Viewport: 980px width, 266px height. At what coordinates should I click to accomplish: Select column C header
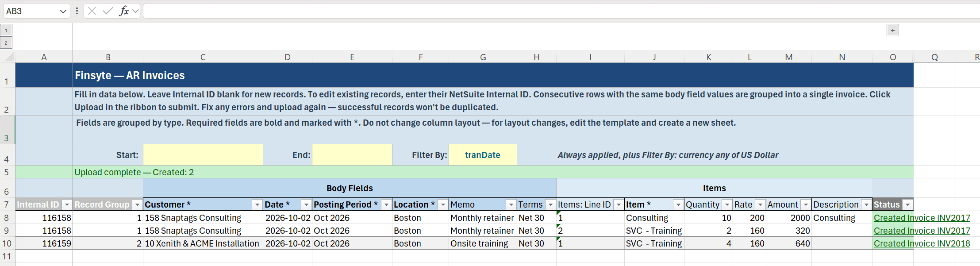tap(203, 57)
